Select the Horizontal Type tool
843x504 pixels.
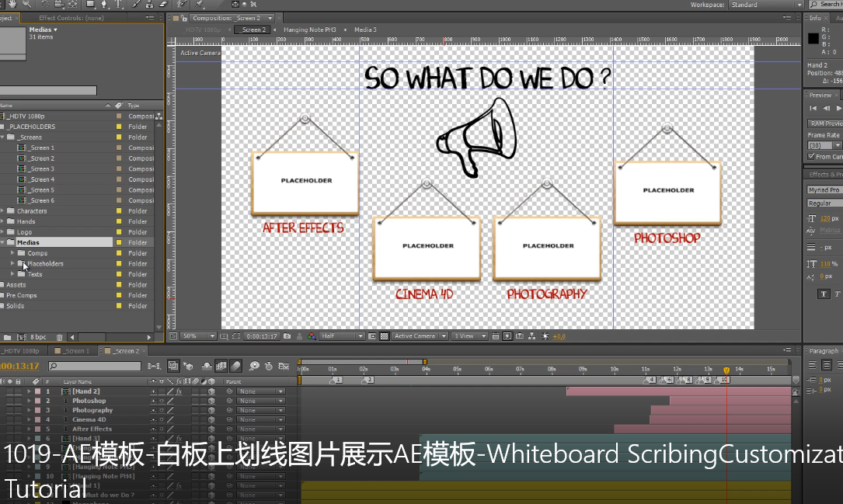pos(118,4)
